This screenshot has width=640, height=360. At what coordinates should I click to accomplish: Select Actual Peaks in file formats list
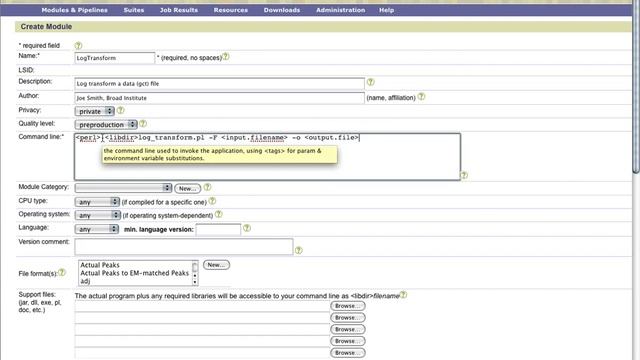tap(100, 265)
